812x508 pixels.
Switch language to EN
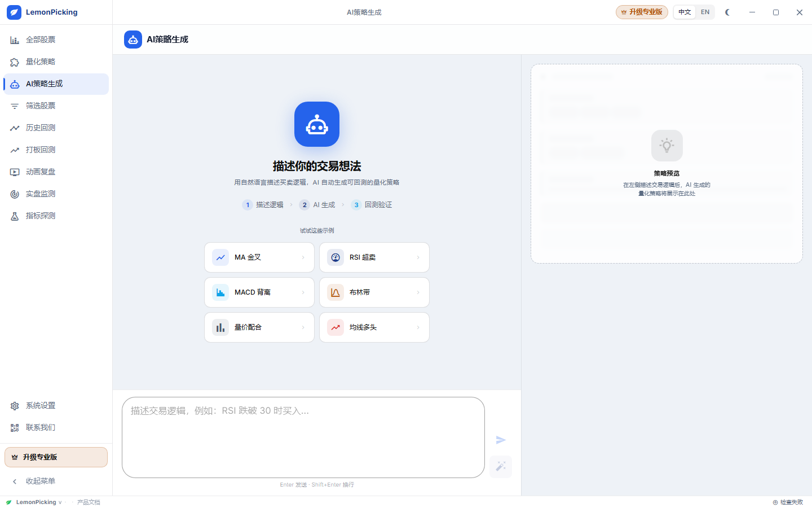click(x=705, y=12)
